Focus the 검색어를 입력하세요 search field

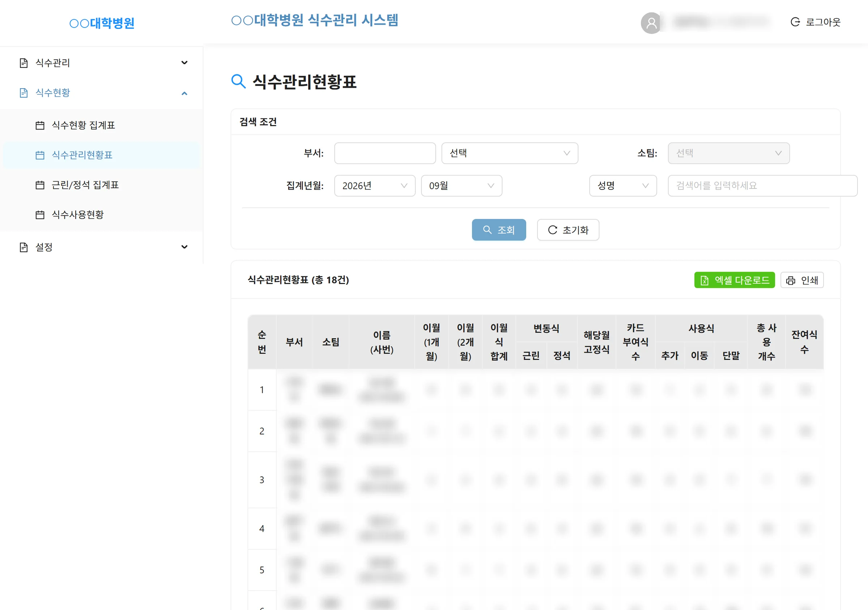pos(762,185)
